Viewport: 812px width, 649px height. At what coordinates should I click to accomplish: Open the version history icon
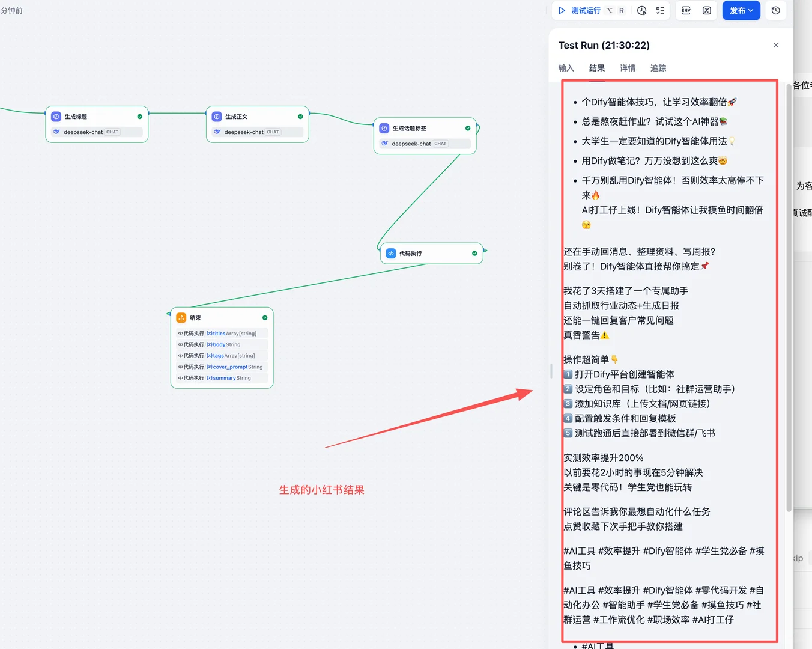tap(776, 11)
